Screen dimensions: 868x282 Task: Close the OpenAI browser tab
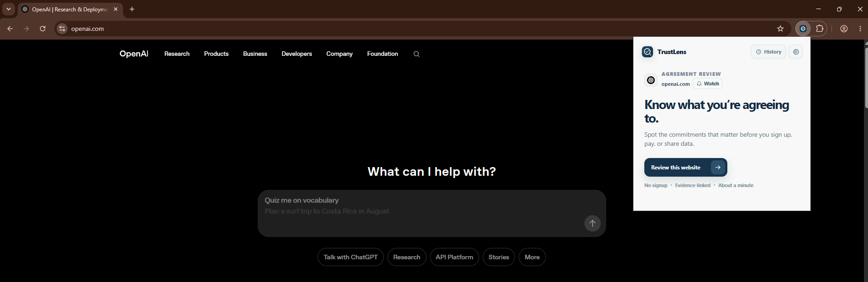(x=116, y=9)
